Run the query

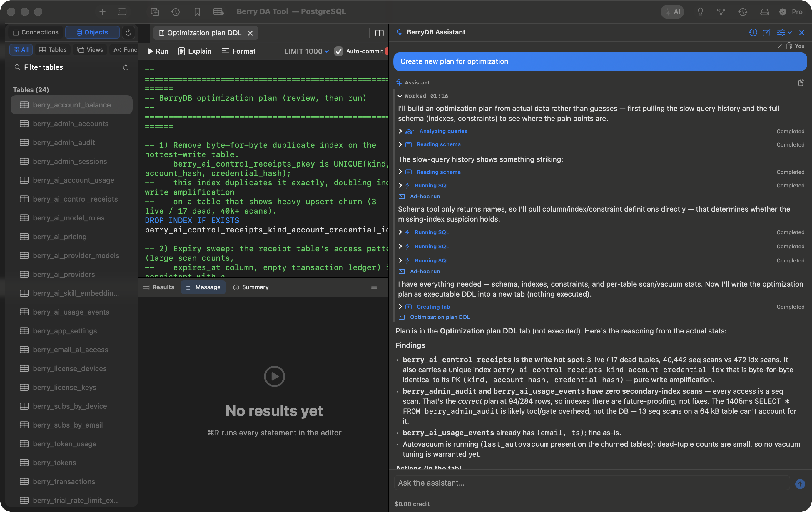coord(158,51)
